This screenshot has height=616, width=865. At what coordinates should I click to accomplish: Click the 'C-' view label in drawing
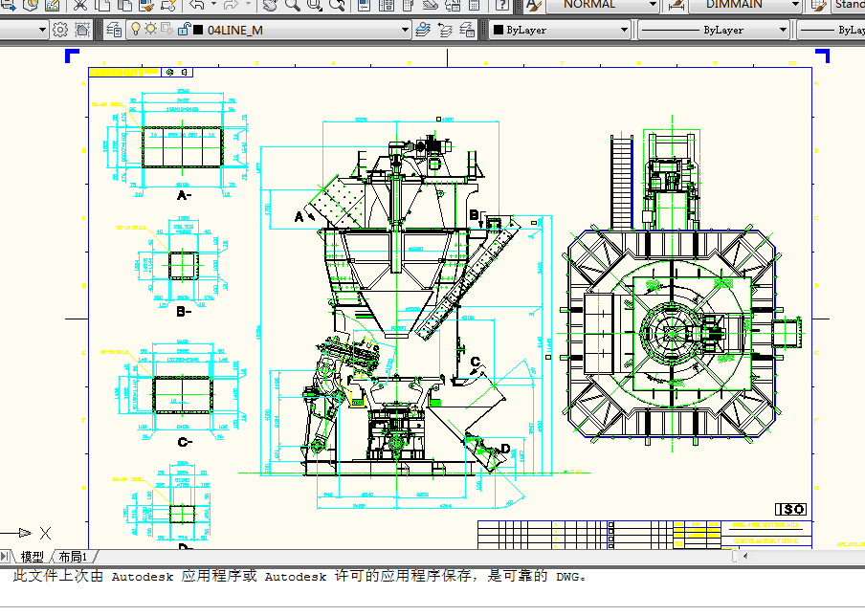tap(185, 442)
